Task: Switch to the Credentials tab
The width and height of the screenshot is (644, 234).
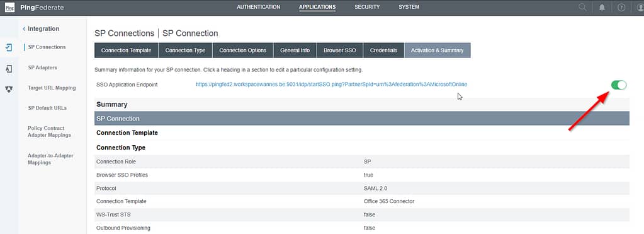Action: 383,50
